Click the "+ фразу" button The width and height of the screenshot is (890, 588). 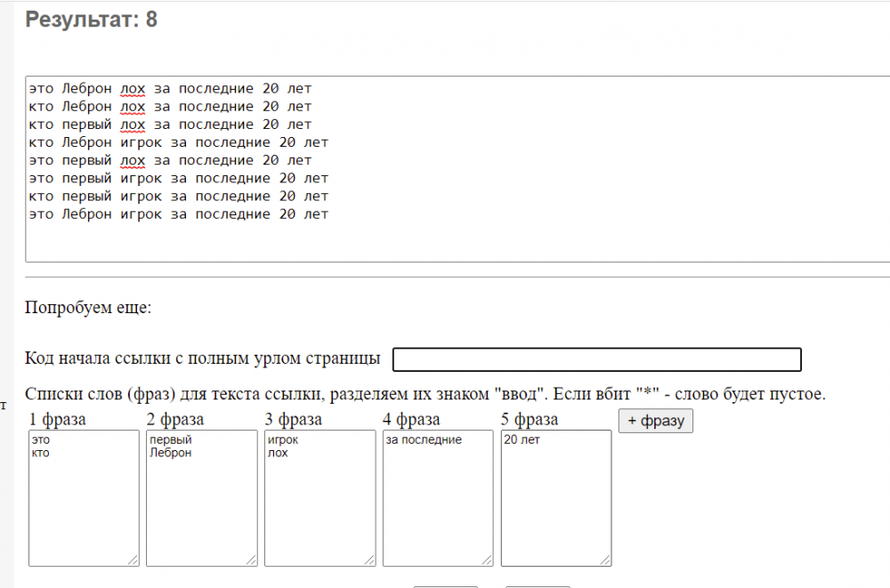point(656,421)
